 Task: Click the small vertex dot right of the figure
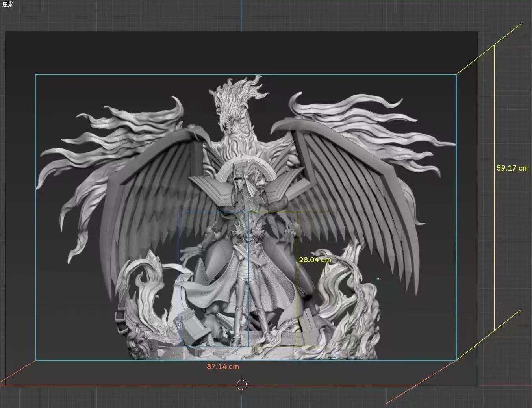click(379, 278)
